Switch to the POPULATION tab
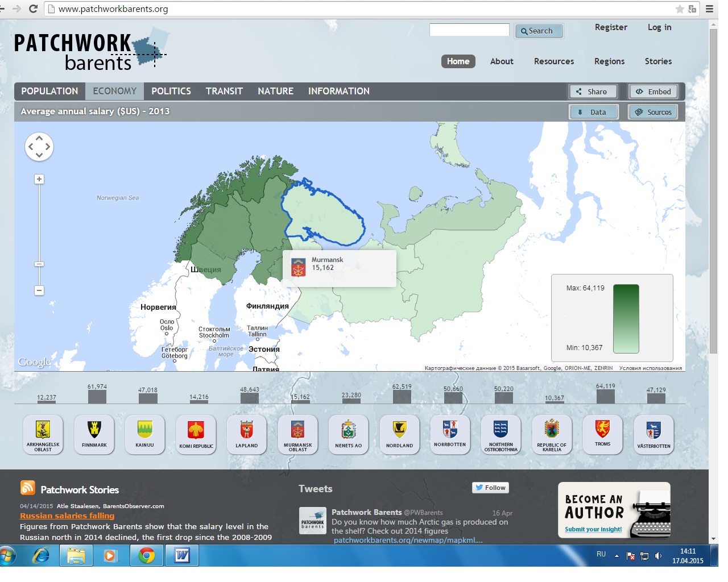The image size is (728, 582). click(49, 91)
